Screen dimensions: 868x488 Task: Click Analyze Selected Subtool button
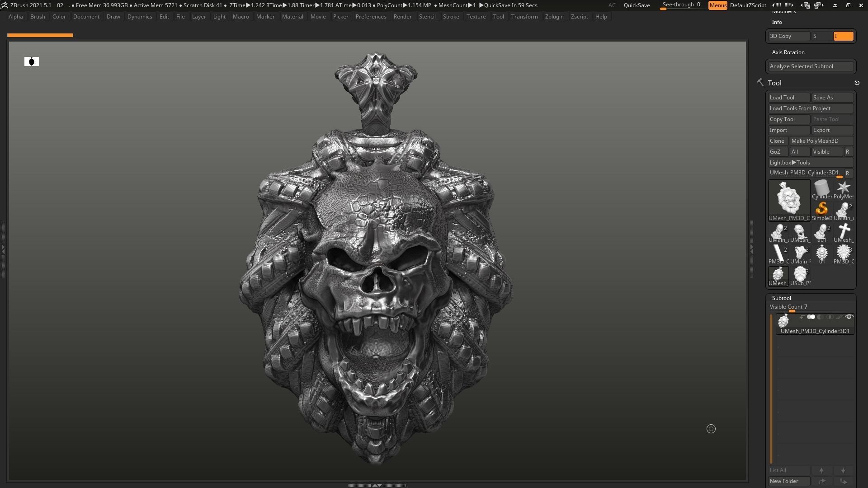pos(811,66)
